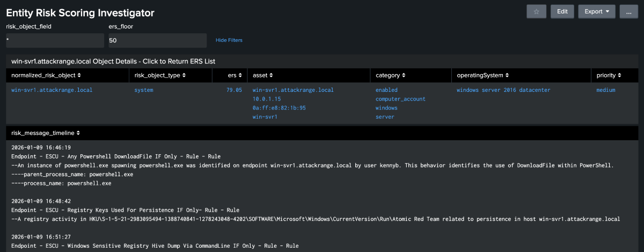Focus the risk_object_field text input
Screen dimensions: 644x252
55,40
